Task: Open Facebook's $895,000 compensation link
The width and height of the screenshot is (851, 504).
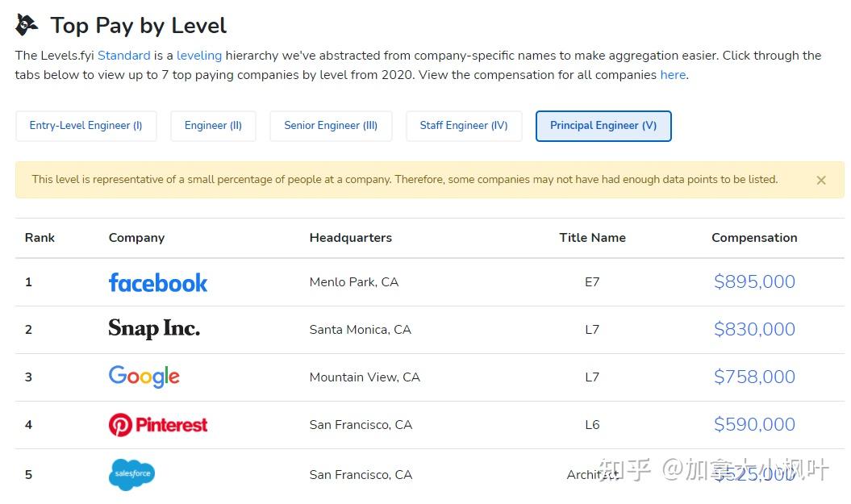Action: click(x=754, y=281)
